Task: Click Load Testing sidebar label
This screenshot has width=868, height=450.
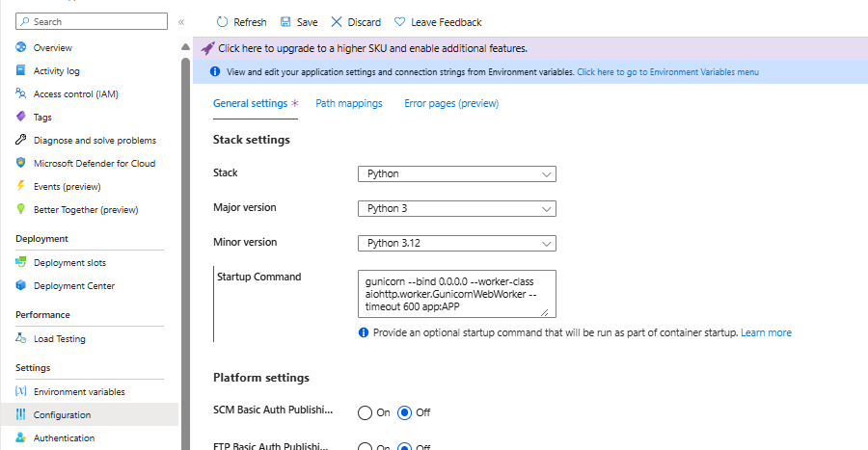Action: click(x=59, y=339)
